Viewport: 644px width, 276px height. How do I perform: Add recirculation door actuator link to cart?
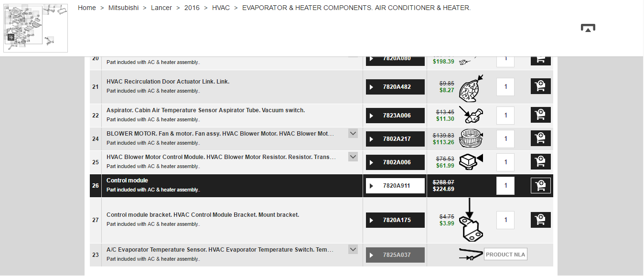[540, 86]
